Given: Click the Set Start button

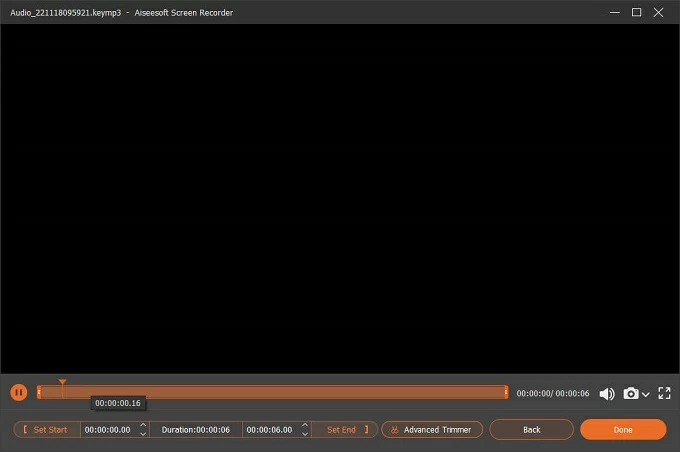Looking at the screenshot, I should (x=46, y=430).
